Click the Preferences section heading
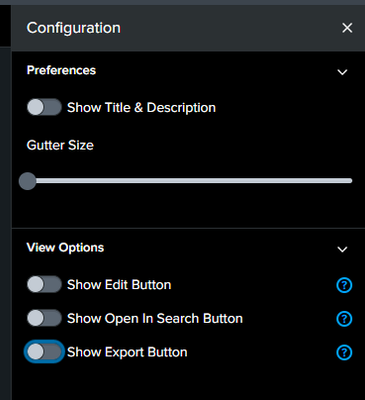Screen dimensions: 365x400 [61, 70]
